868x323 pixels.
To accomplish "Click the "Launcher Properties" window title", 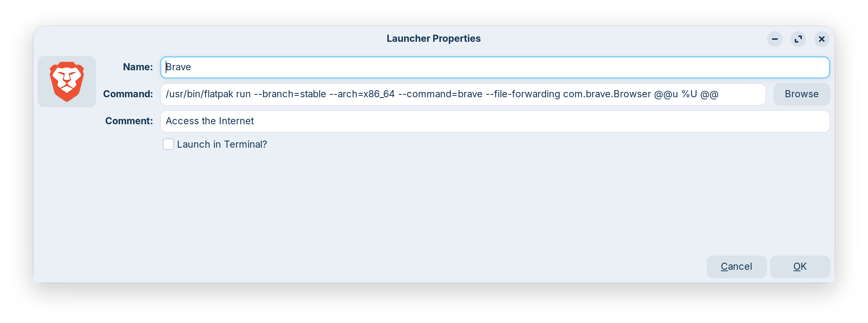I will [x=434, y=39].
